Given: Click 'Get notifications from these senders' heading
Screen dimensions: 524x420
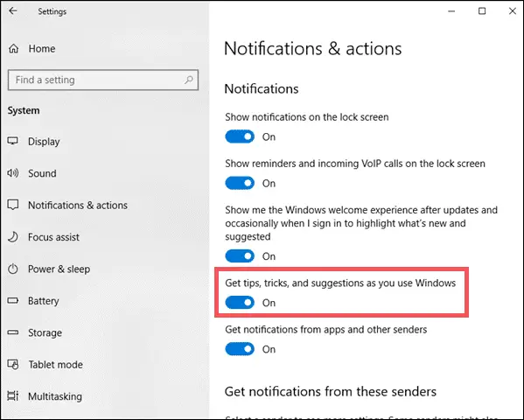Looking at the screenshot, I should [331, 391].
